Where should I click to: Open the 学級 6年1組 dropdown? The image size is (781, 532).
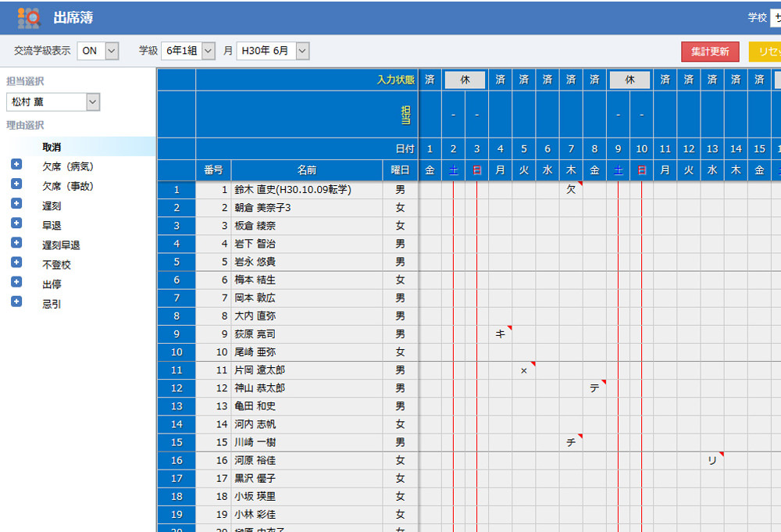point(187,51)
